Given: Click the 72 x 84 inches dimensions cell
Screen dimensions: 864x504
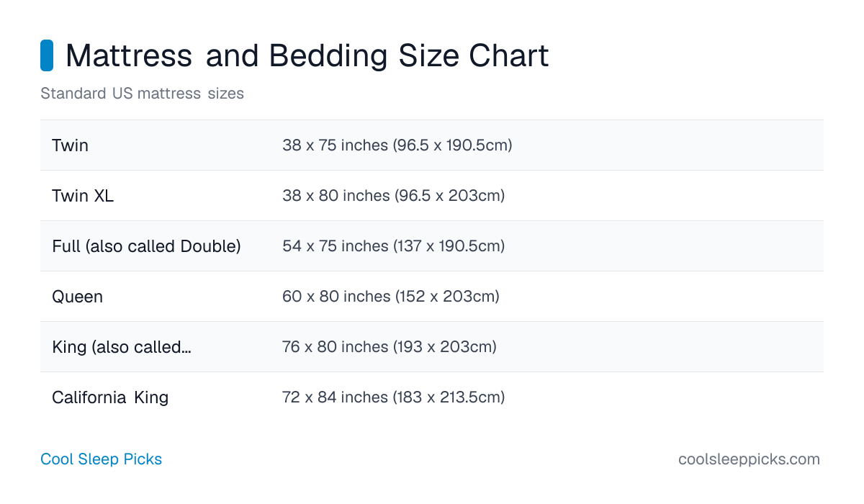Looking at the screenshot, I should pyautogui.click(x=393, y=397).
